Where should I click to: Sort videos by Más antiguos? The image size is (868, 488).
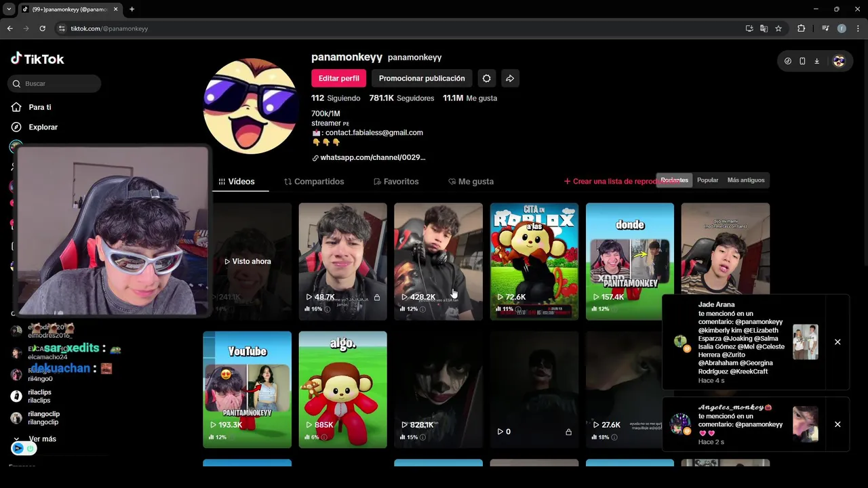point(746,180)
